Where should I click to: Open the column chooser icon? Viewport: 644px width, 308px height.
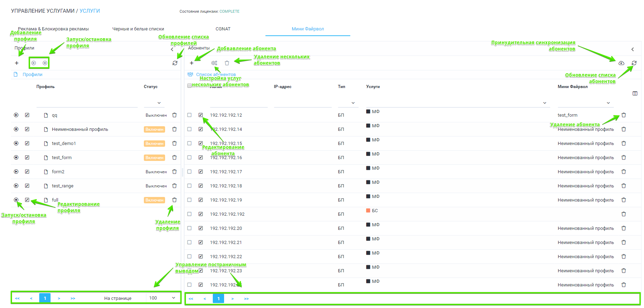635,93
